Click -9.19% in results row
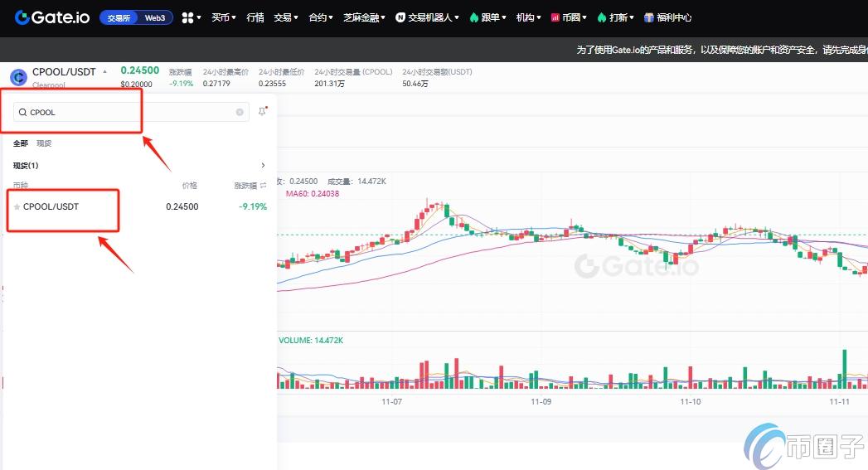Screen dimensions: 868x470 click(253, 206)
